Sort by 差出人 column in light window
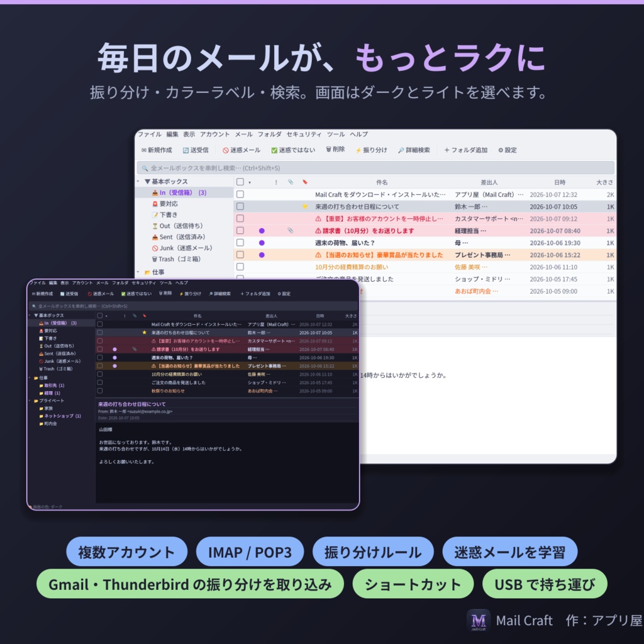The height and width of the screenshot is (644, 644). [x=489, y=182]
